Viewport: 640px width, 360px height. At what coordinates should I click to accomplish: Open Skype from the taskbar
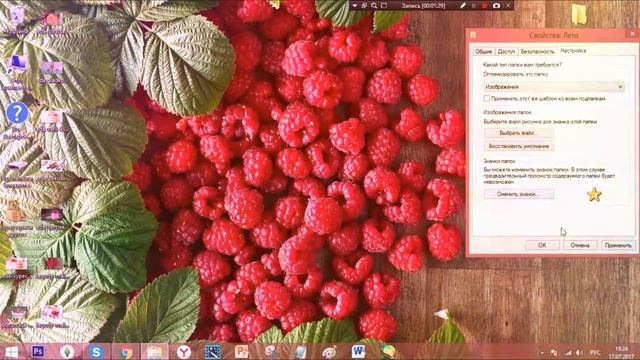96,352
